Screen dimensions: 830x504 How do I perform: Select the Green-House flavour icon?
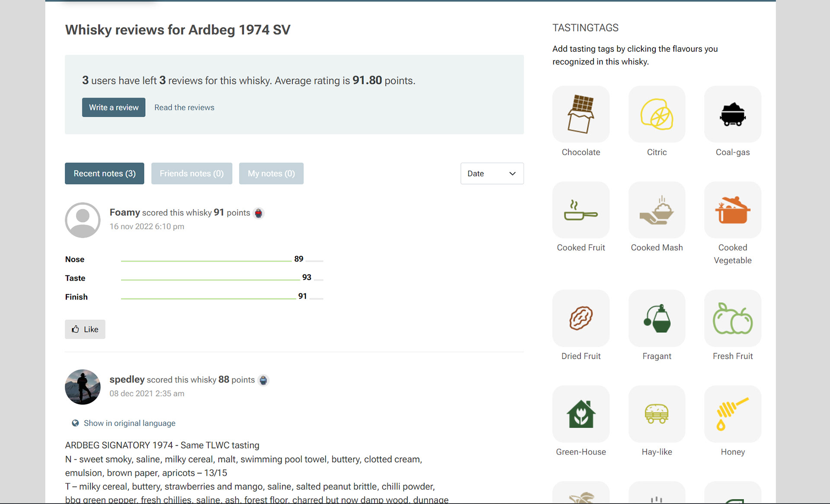[x=581, y=414]
